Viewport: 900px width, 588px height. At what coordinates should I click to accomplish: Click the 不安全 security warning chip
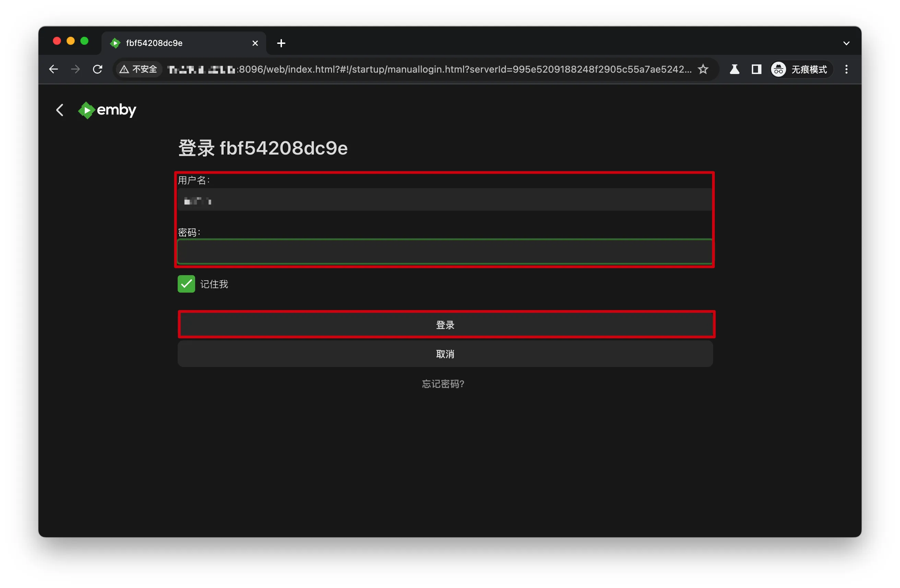(x=139, y=69)
